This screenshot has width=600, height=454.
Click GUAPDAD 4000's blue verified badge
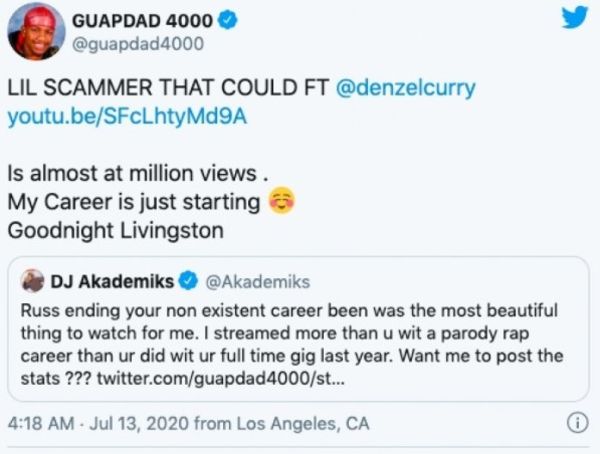click(228, 20)
